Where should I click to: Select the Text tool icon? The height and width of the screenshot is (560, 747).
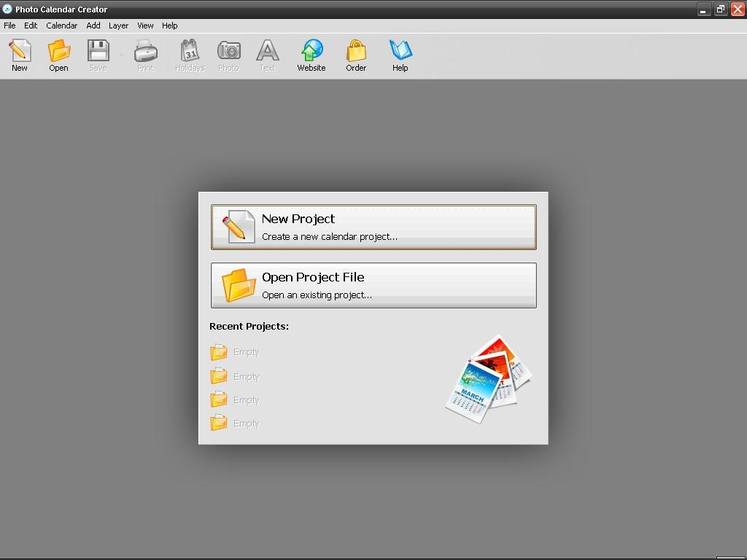pos(267,50)
